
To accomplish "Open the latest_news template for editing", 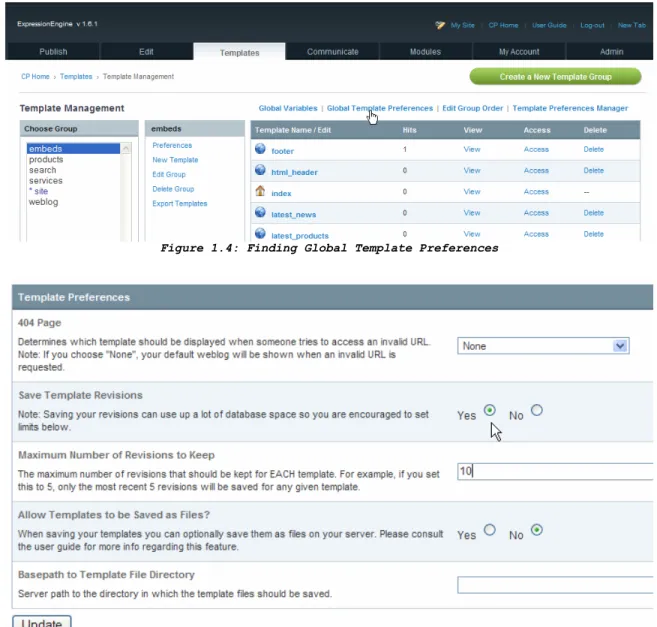I will [x=293, y=215].
